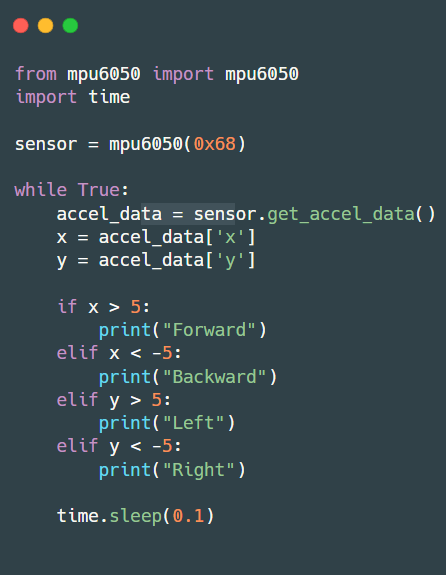This screenshot has height=575, width=446.
Task: Click the "Backward" string literal
Action: pyautogui.click(x=215, y=377)
